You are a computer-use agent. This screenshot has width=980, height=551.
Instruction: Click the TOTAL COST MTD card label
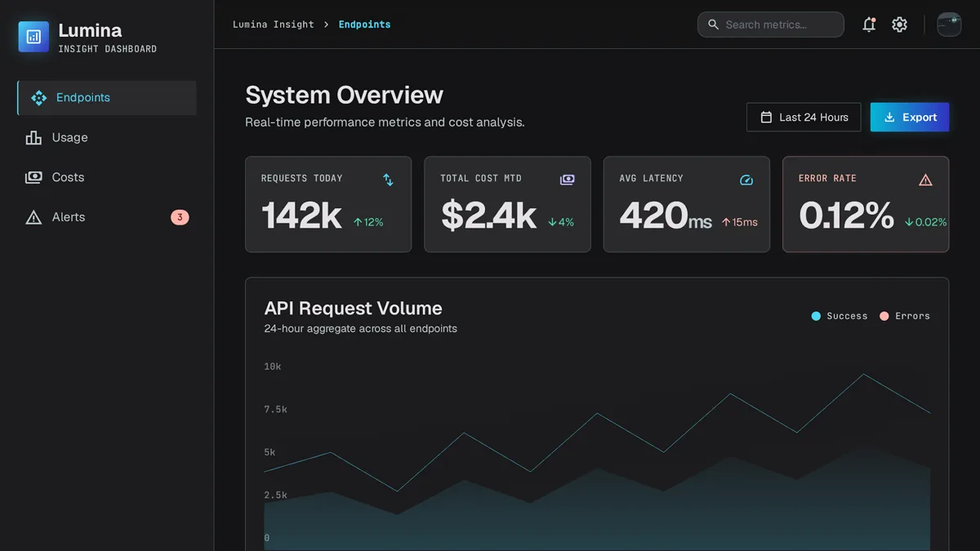[481, 178]
